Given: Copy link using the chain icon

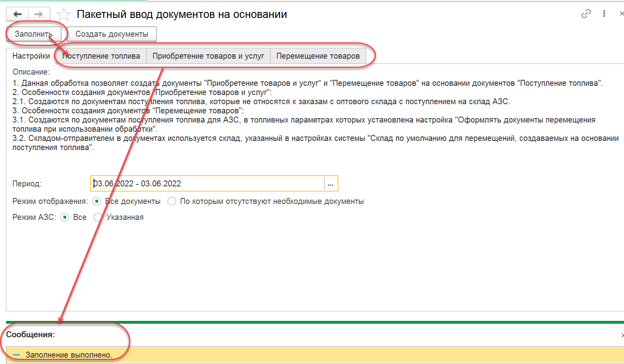Looking at the screenshot, I should 586,14.
